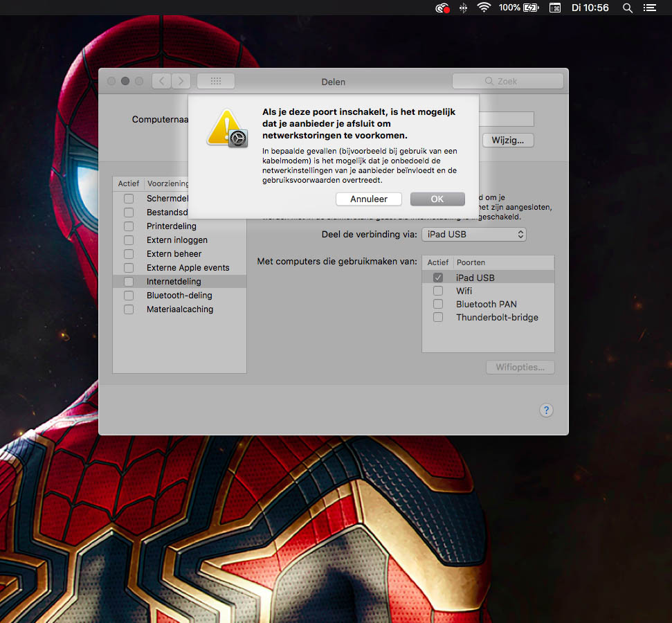Click the battery status icon

[x=531, y=8]
